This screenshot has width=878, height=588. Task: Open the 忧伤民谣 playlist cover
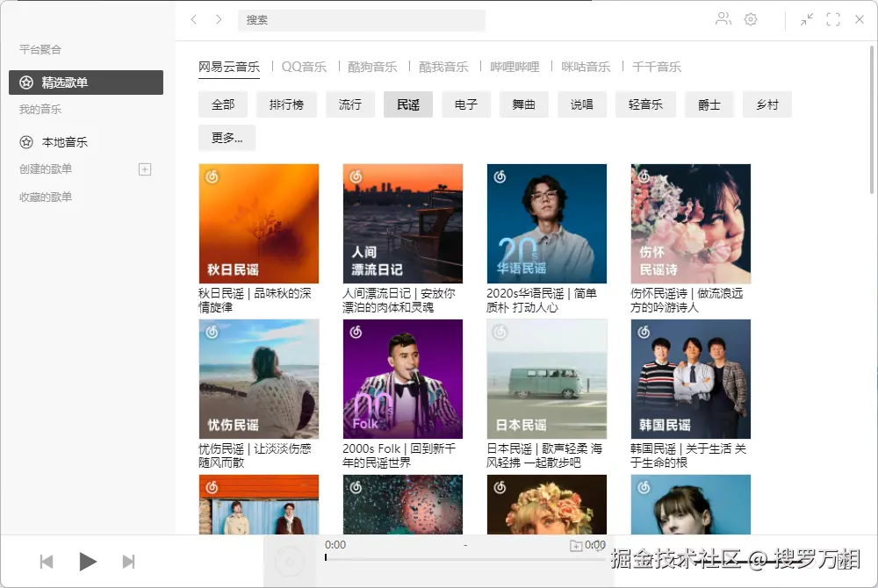point(259,379)
